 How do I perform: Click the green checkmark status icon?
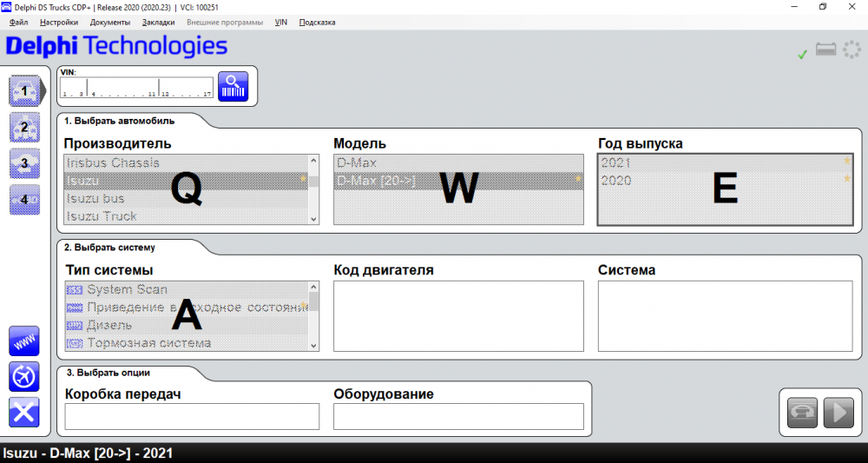[802, 54]
